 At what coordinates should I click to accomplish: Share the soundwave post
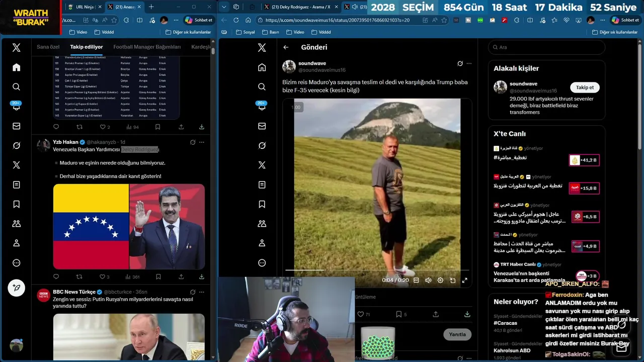pos(436,314)
